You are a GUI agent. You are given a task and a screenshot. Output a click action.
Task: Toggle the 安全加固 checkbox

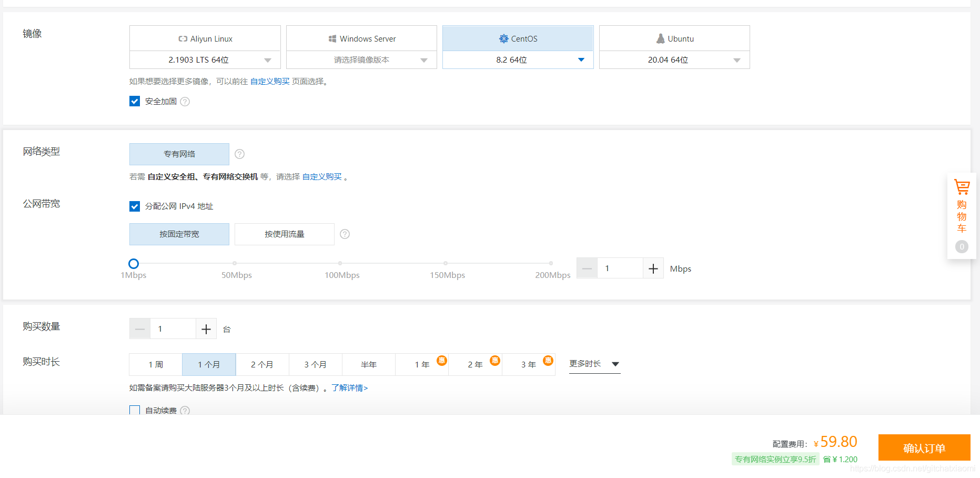click(x=135, y=101)
